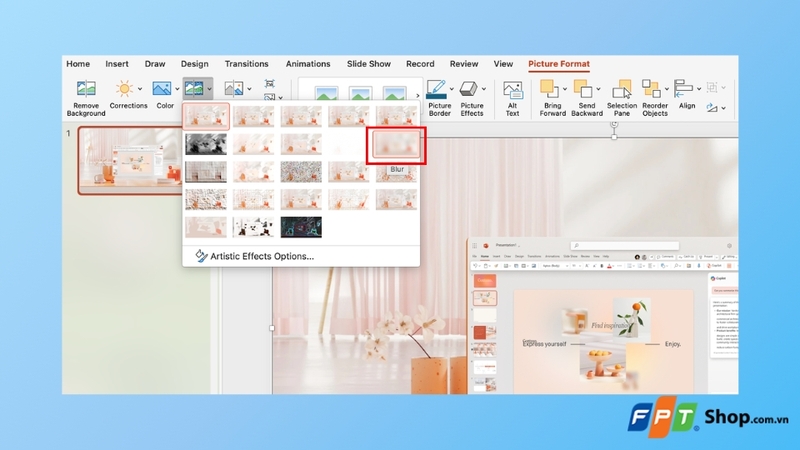Open the Review tab
Image resolution: width=800 pixels, height=450 pixels.
pos(464,64)
